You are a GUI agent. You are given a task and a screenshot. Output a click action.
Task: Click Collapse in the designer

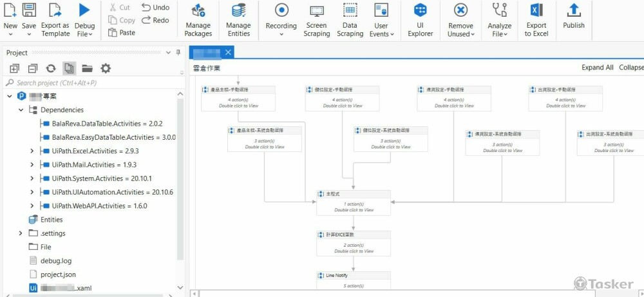point(631,68)
